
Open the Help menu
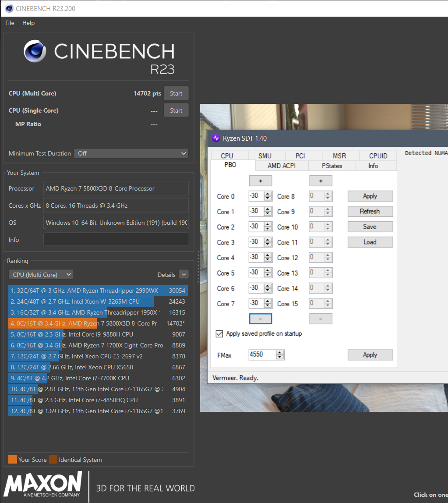click(x=28, y=23)
